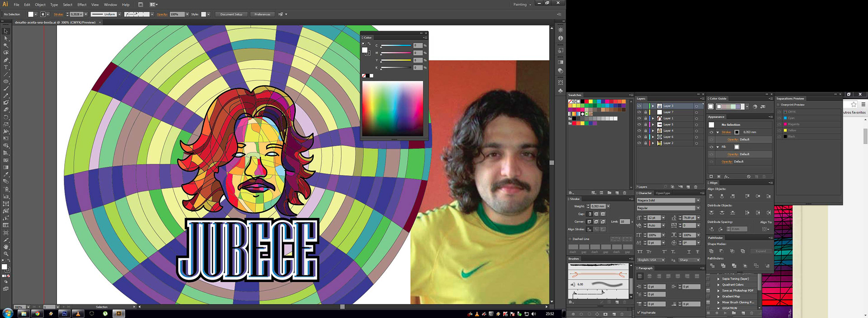Image resolution: width=868 pixels, height=318 pixels.
Task: Unlock Layer 5 with its lock icon
Action: 646,125
